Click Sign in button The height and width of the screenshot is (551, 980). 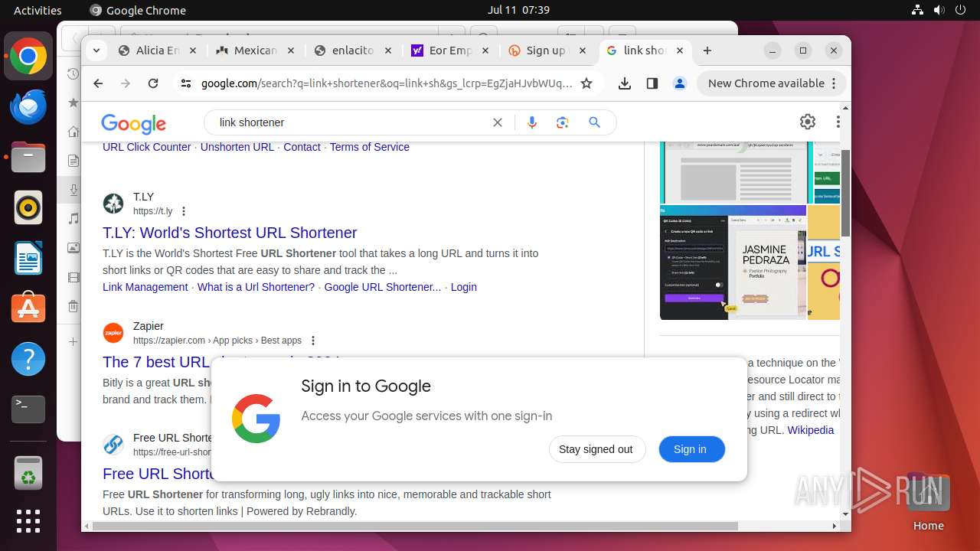click(x=691, y=449)
